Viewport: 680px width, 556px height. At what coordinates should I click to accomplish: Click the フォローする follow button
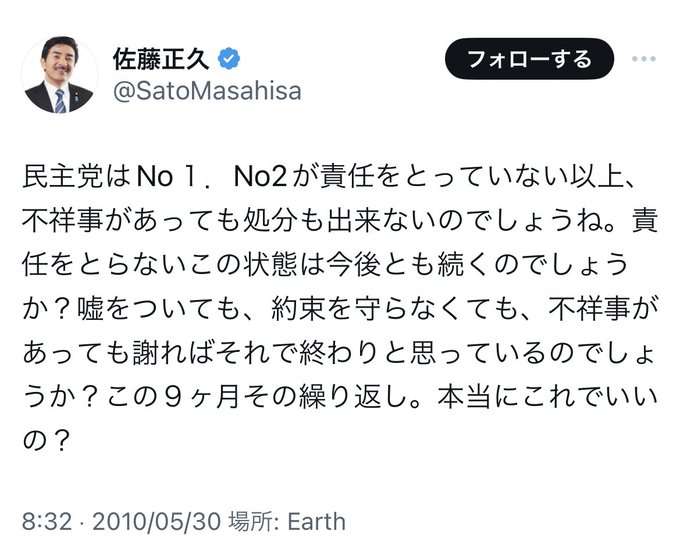pos(529,59)
